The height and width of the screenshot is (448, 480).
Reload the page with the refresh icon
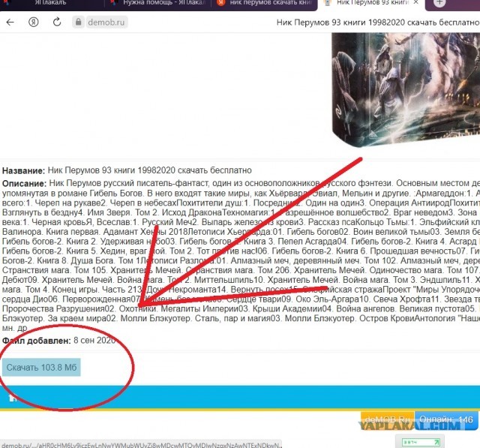[57, 22]
